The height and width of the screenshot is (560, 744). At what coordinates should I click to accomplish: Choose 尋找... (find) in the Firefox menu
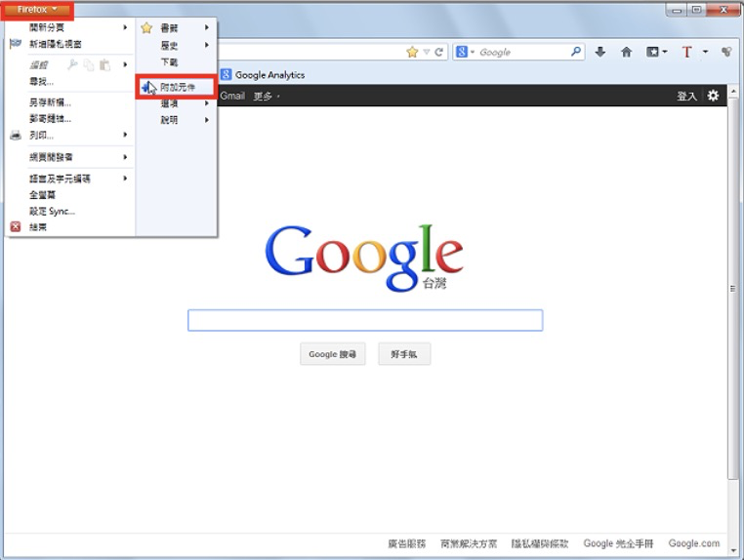click(41, 82)
